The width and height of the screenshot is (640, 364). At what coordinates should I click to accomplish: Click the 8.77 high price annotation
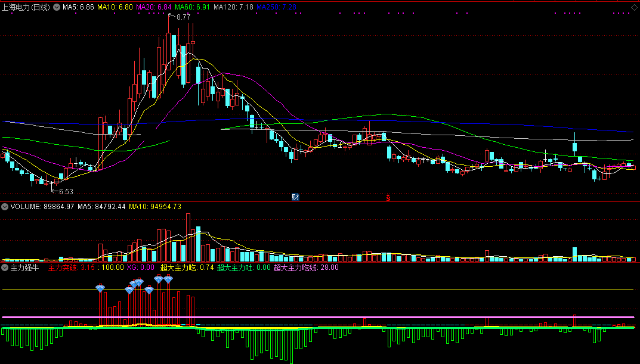[183, 17]
